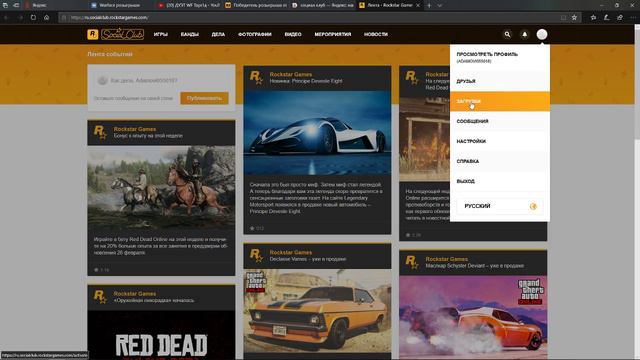Screen dimensions: 640x360
Task: Select НАСТРОЙКИ in the profile dropdown
Action: click(500, 141)
